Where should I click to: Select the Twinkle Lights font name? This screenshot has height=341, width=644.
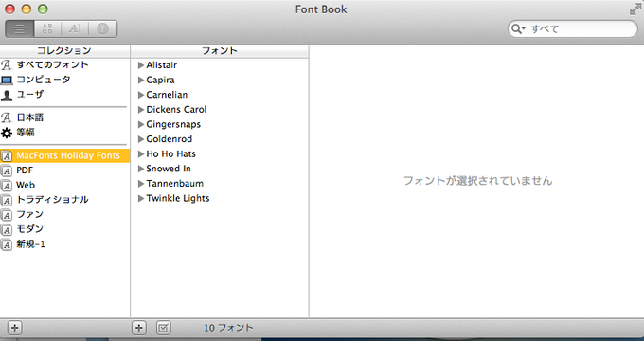(178, 198)
